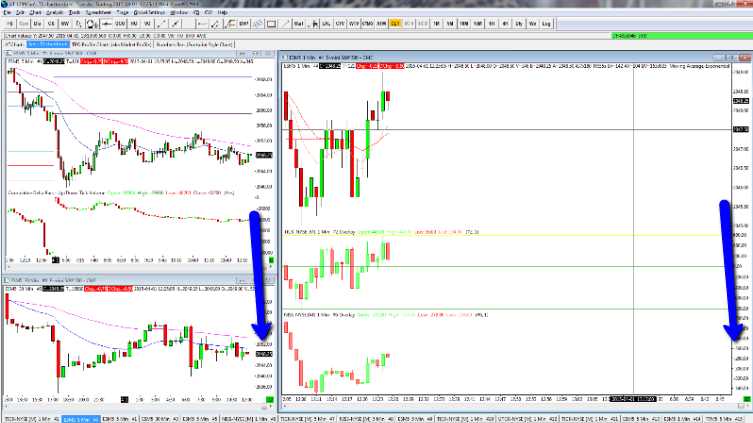Open the File menu
Image resolution: width=753 pixels, height=423 pixels.
pos(7,12)
